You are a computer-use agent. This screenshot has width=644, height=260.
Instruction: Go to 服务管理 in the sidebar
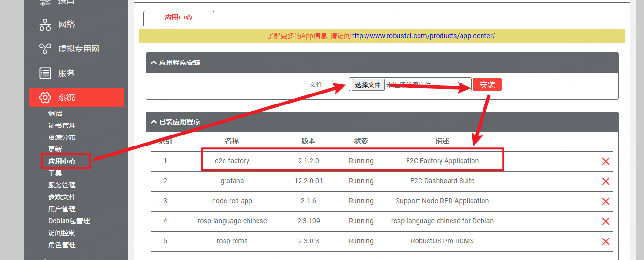pyautogui.click(x=62, y=185)
